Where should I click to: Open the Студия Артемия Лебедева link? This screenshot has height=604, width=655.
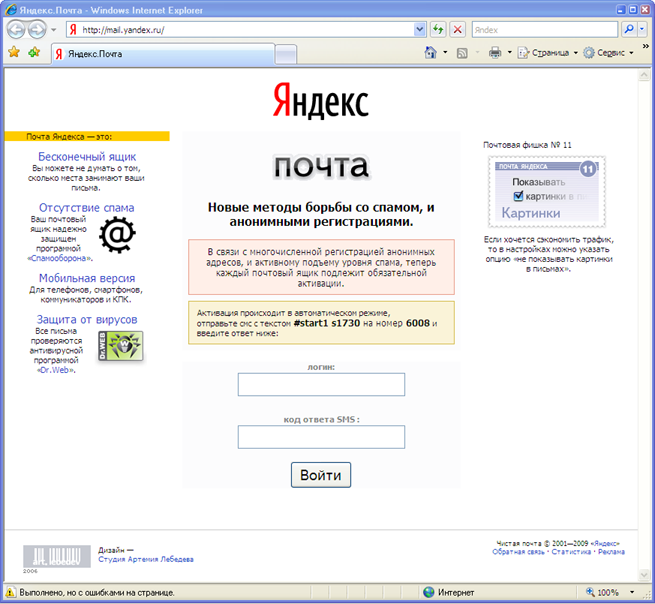(x=146, y=559)
